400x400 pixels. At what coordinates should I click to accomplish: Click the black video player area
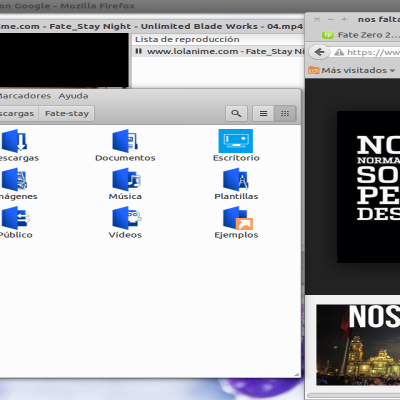point(64,60)
